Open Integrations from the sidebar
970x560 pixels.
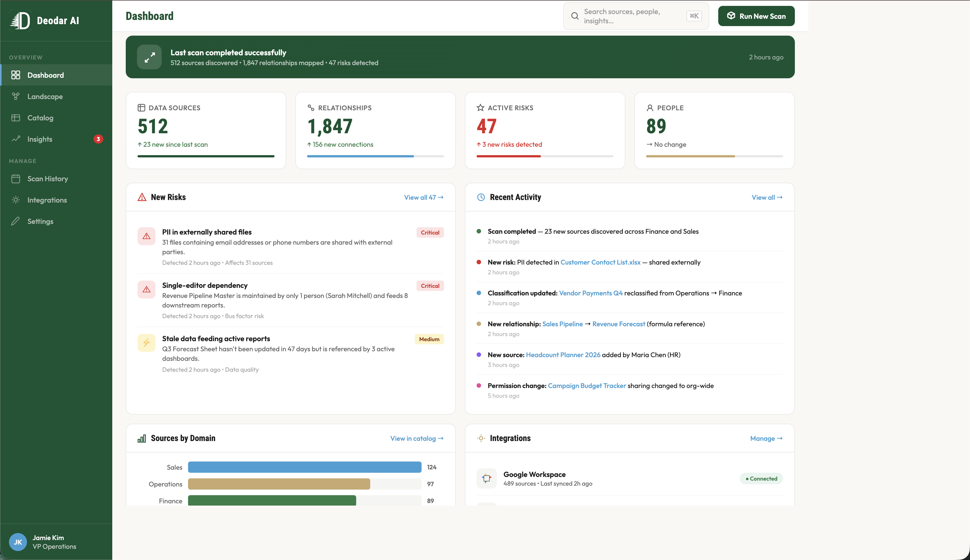(x=47, y=199)
